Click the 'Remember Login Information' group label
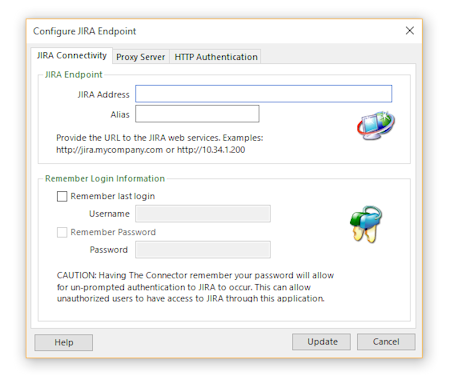 point(105,179)
